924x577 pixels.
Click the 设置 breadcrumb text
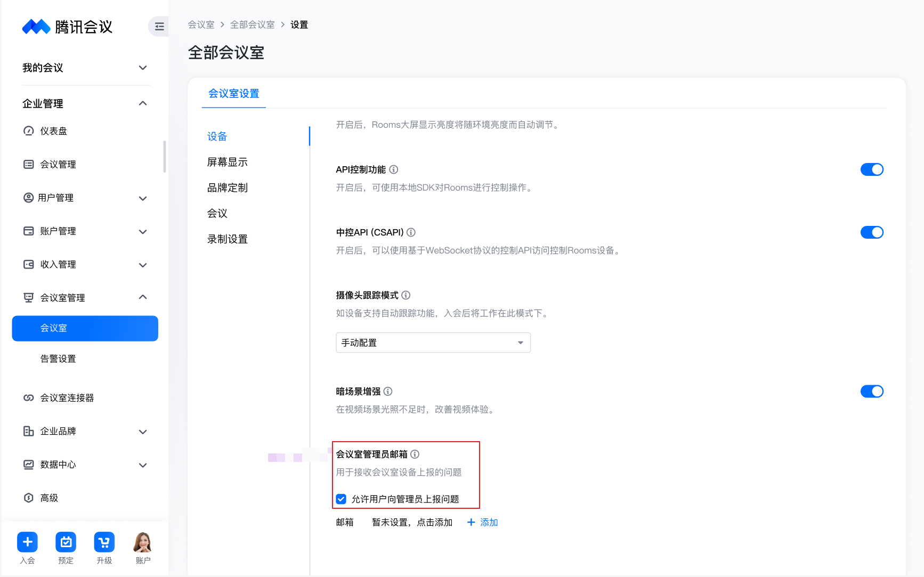tap(299, 25)
